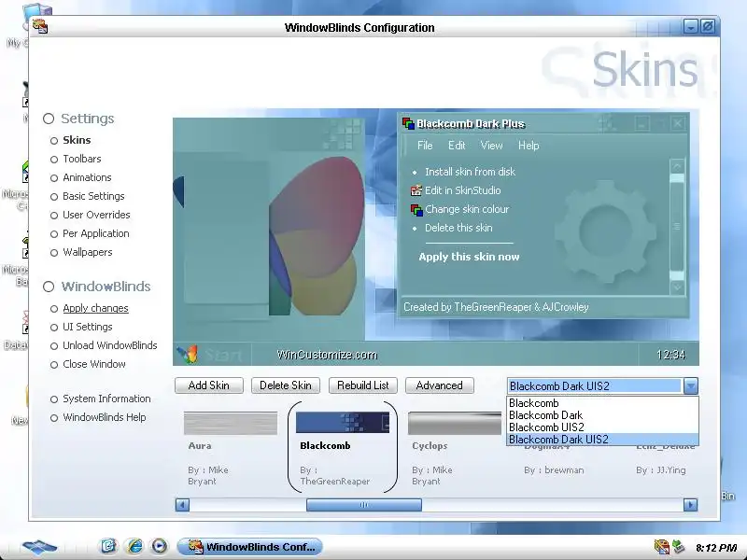Click the preview window scrollbar down arrow
This screenshot has width=747, height=560.
[677, 287]
